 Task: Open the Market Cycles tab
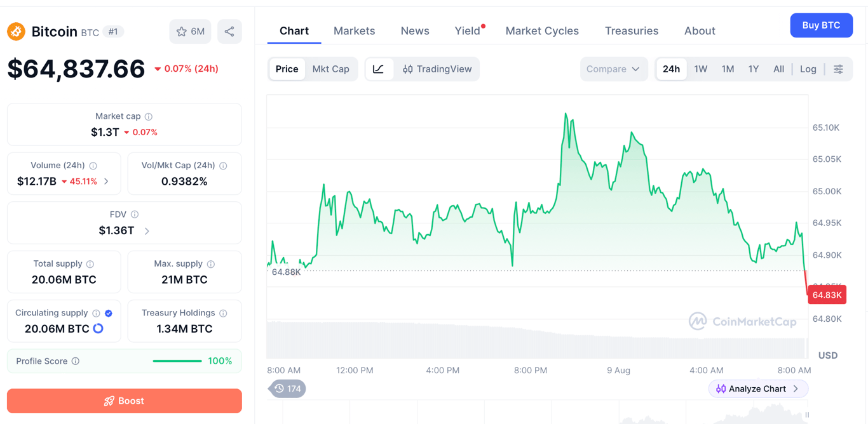pyautogui.click(x=542, y=30)
